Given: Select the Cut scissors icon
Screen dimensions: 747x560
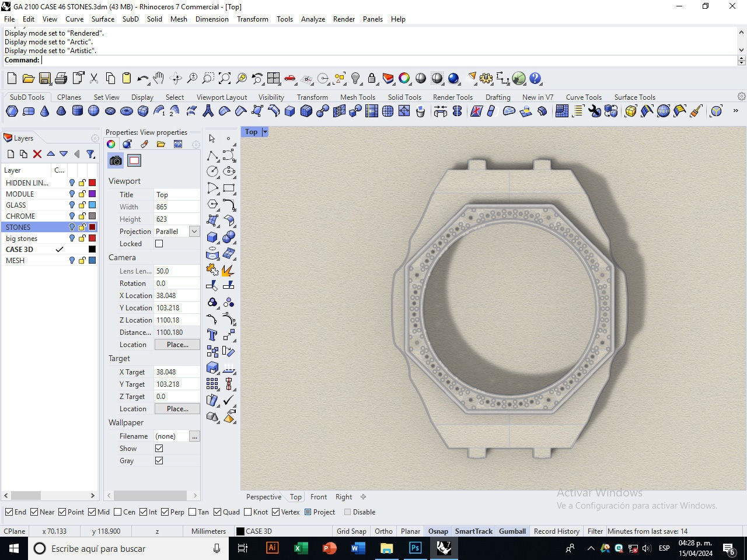Looking at the screenshot, I should [94, 78].
